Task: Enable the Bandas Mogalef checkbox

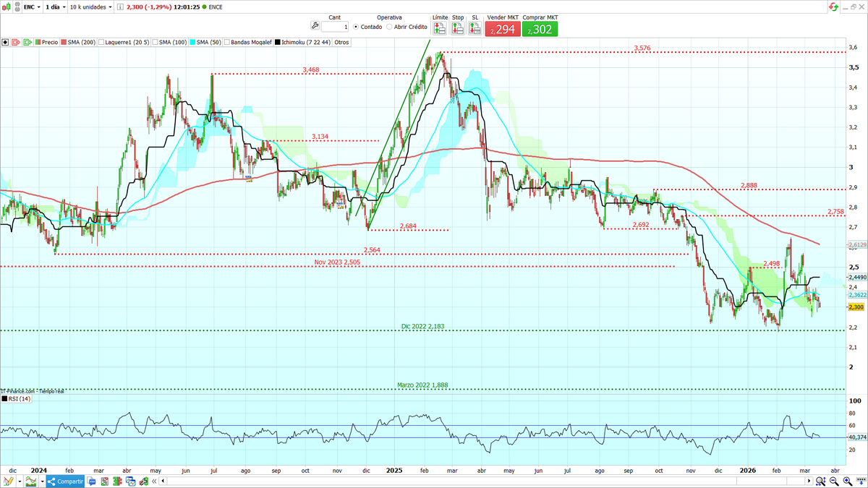Action: pos(226,42)
